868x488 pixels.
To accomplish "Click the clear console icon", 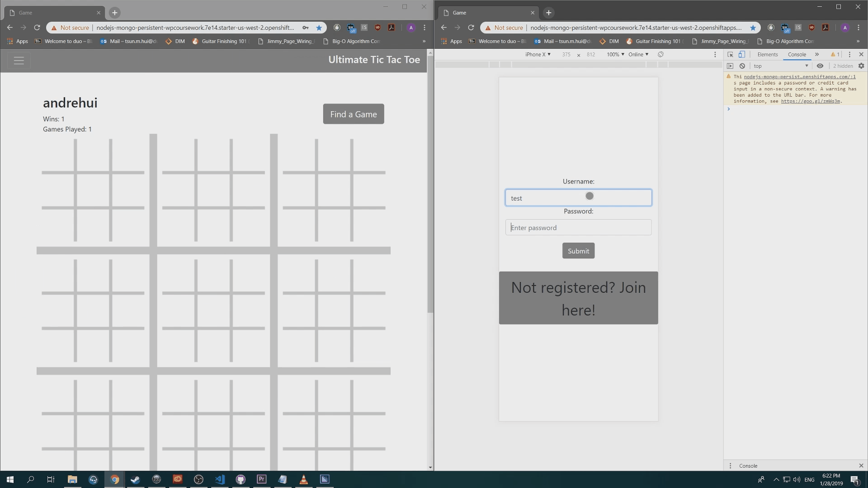I will click(x=742, y=66).
